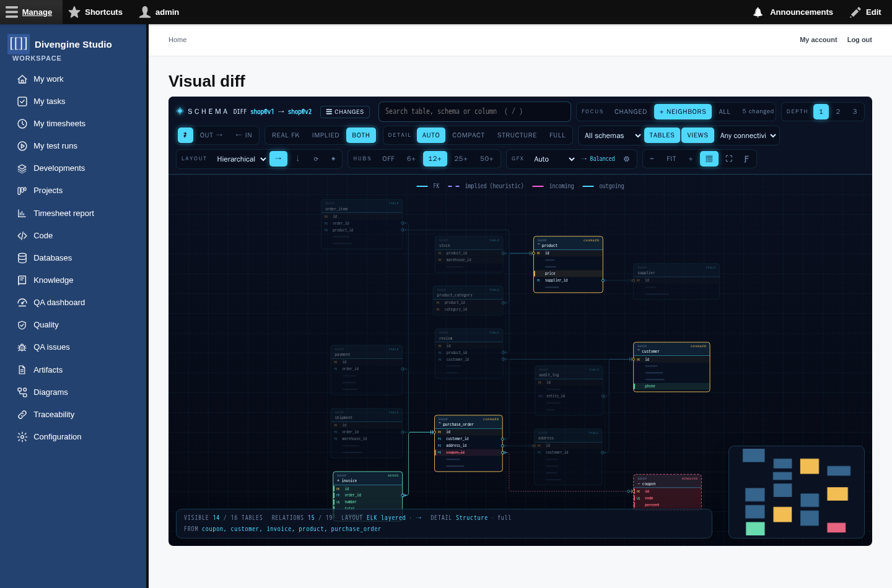892x588 pixels.
Task: Turn hubs OFF
Action: 388,159
